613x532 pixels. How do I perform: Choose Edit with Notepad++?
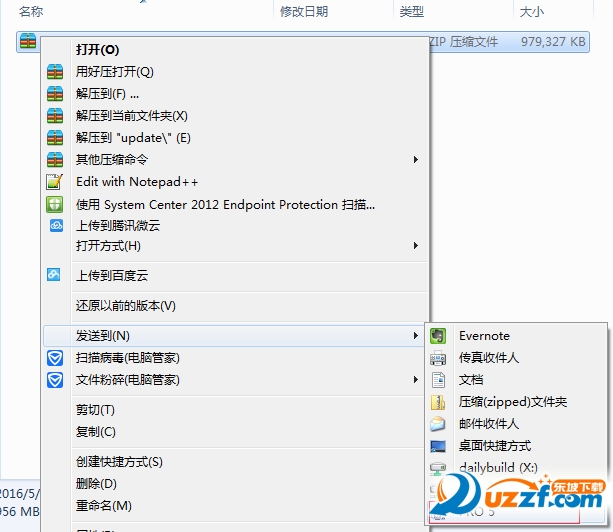click(235, 182)
